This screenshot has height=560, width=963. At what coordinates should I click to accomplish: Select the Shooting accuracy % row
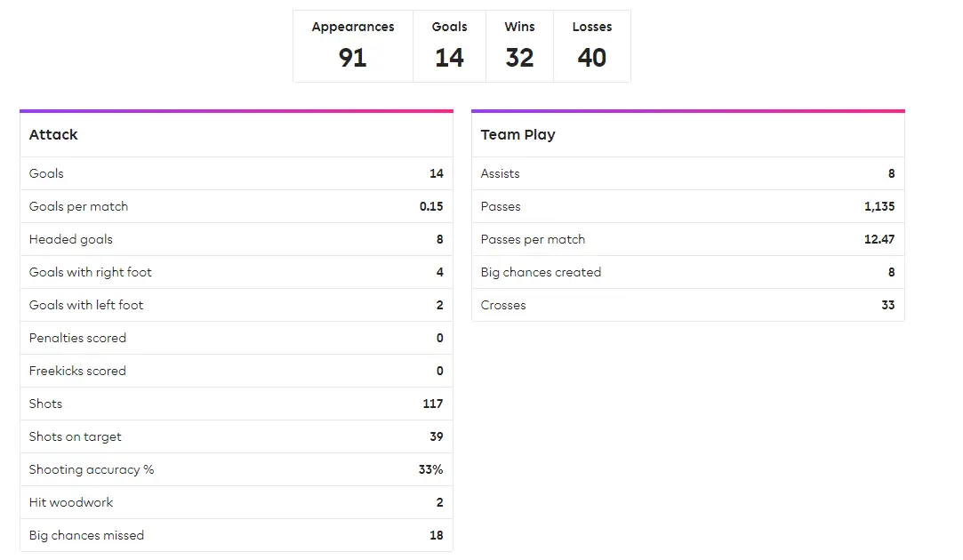click(236, 469)
